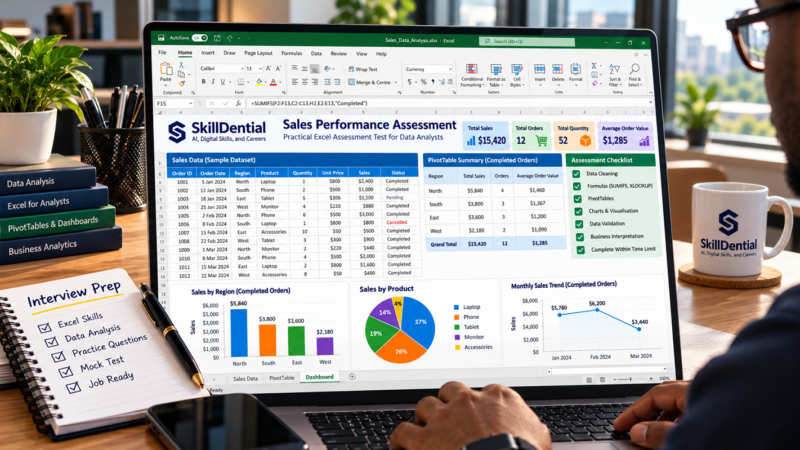Click the Cell Styles icon
This screenshot has height=450, width=800.
(517, 69)
